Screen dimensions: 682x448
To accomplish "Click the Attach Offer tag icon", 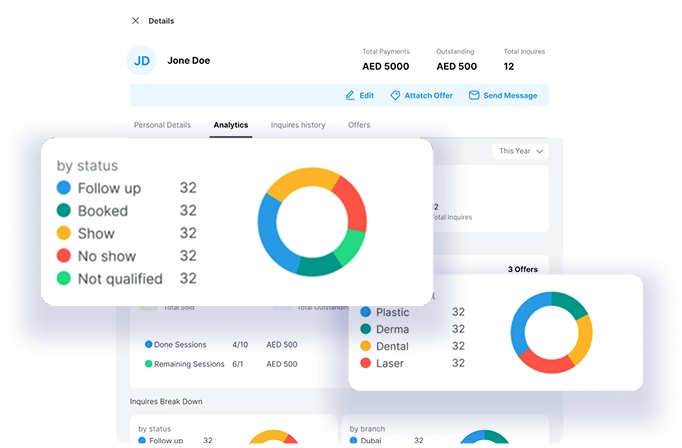I will (395, 96).
